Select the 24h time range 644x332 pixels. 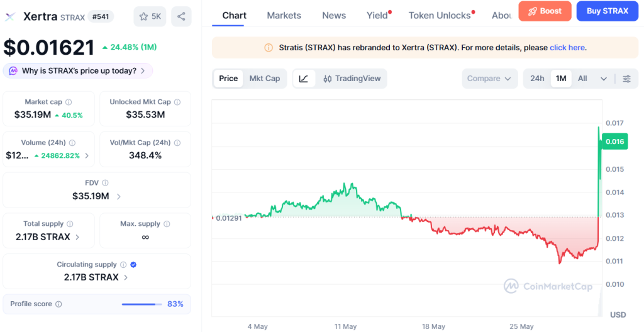point(537,79)
